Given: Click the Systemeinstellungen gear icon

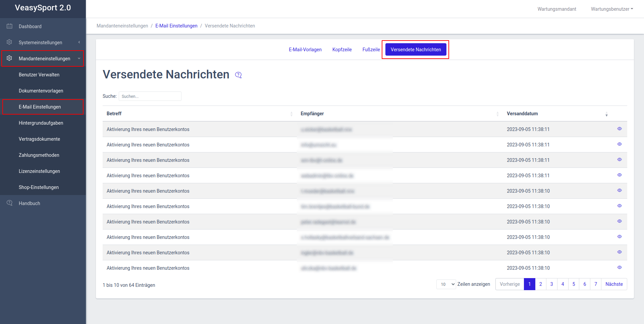Looking at the screenshot, I should (9, 42).
